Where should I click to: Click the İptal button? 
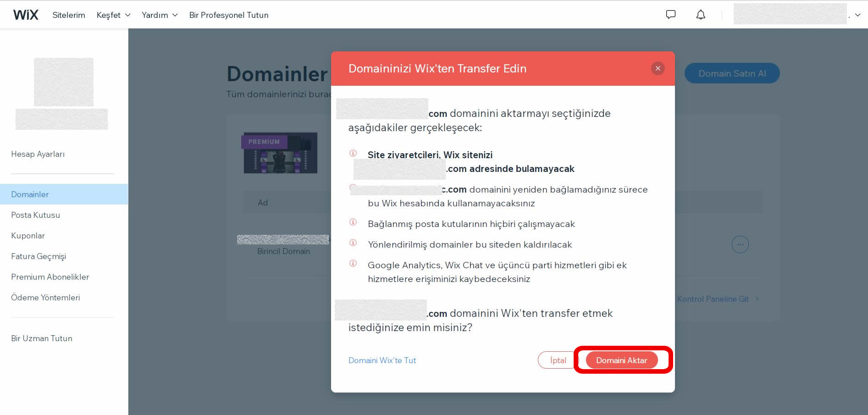pyautogui.click(x=558, y=360)
